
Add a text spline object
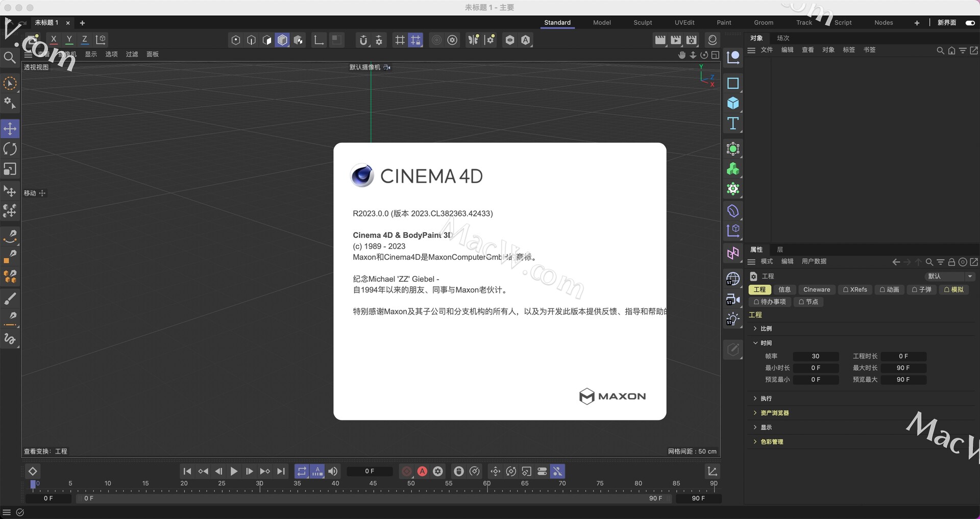point(733,123)
